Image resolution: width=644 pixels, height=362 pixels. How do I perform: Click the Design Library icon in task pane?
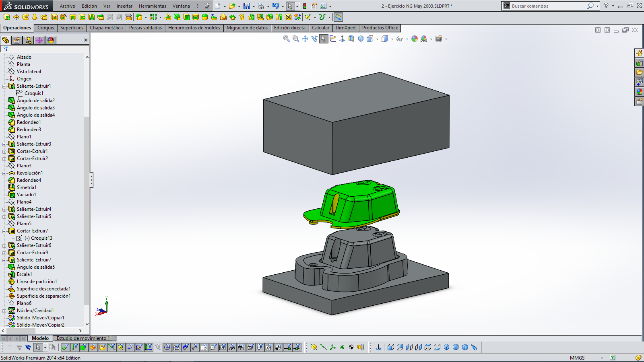click(639, 63)
